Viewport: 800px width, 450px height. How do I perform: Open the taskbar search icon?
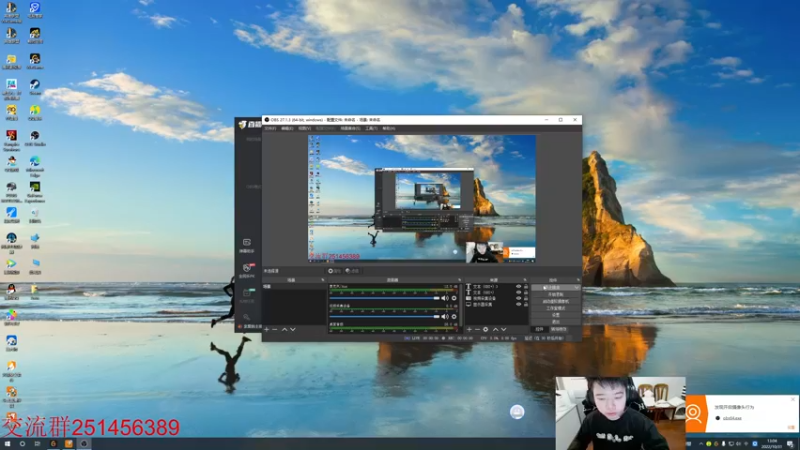pyautogui.click(x=22, y=444)
